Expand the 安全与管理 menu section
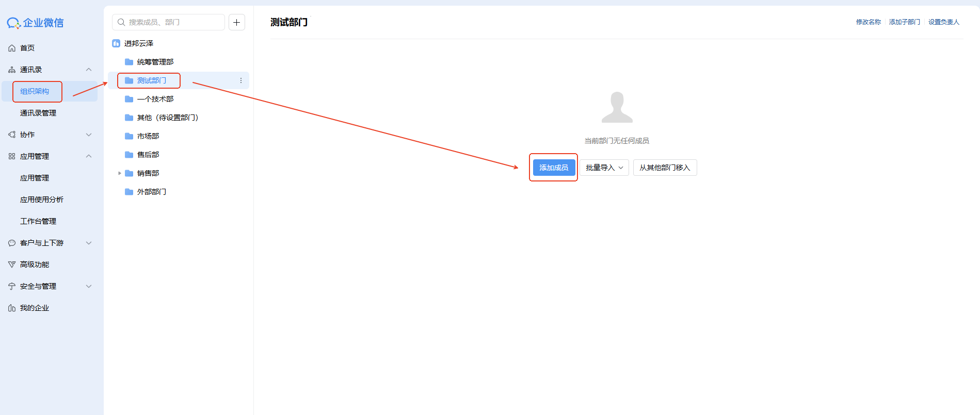 [x=89, y=286]
